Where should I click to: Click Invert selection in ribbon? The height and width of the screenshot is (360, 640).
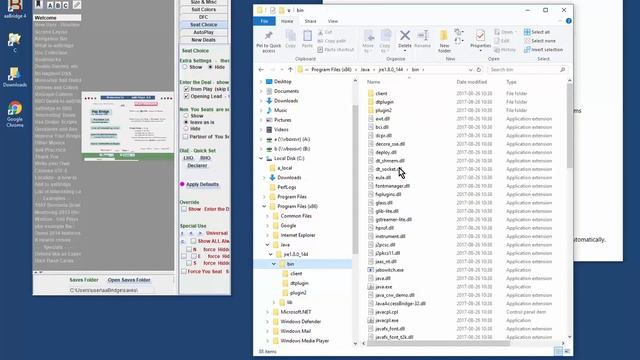click(x=543, y=49)
